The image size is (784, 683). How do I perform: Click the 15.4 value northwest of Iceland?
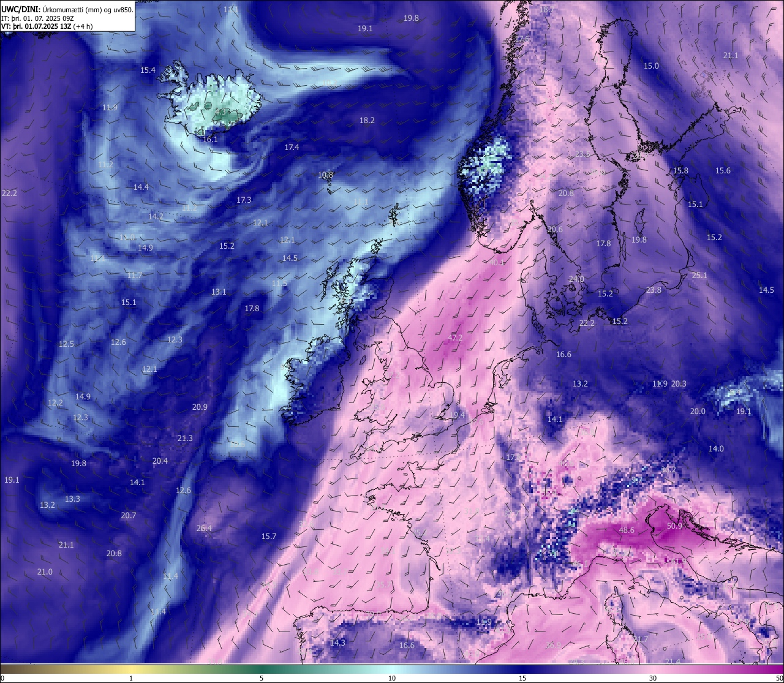point(148,70)
